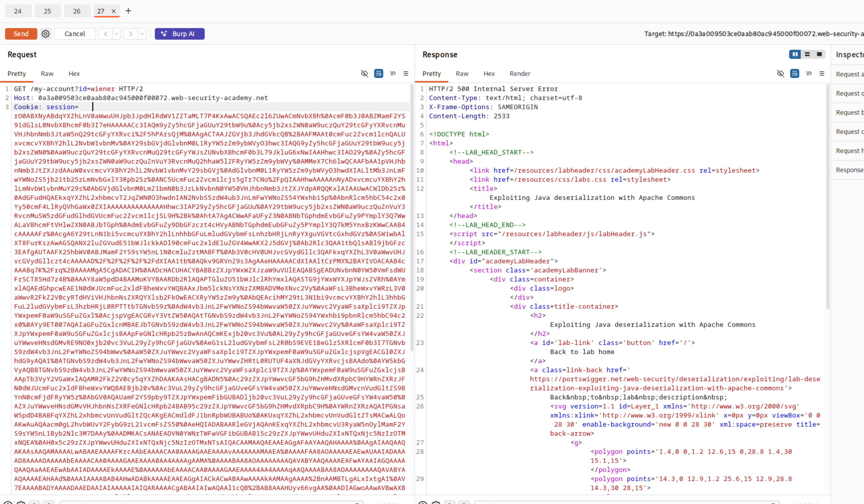Switch to Repeater tab 24
Image resolution: width=864 pixels, height=504 pixels.
tap(18, 11)
